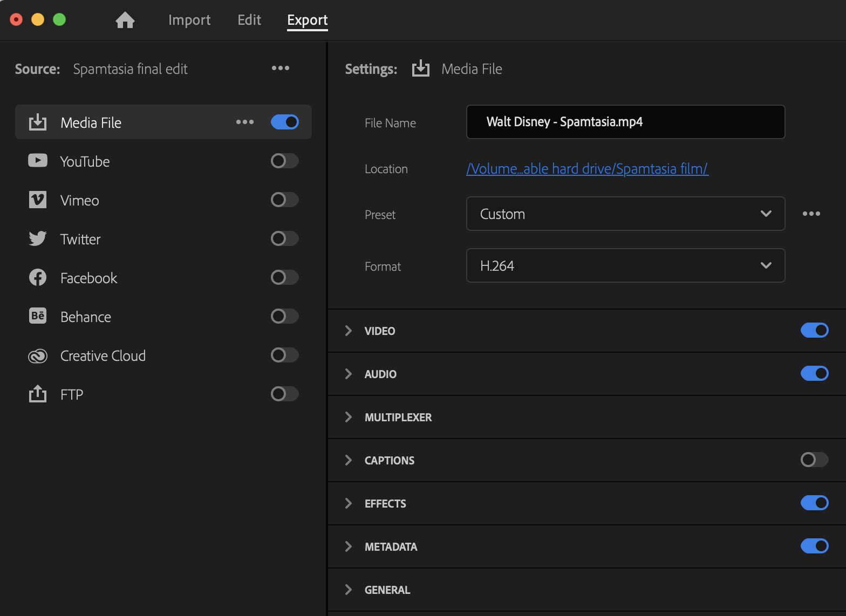Image resolution: width=846 pixels, height=616 pixels.
Task: Click the GENERAL section title
Action: [387, 590]
